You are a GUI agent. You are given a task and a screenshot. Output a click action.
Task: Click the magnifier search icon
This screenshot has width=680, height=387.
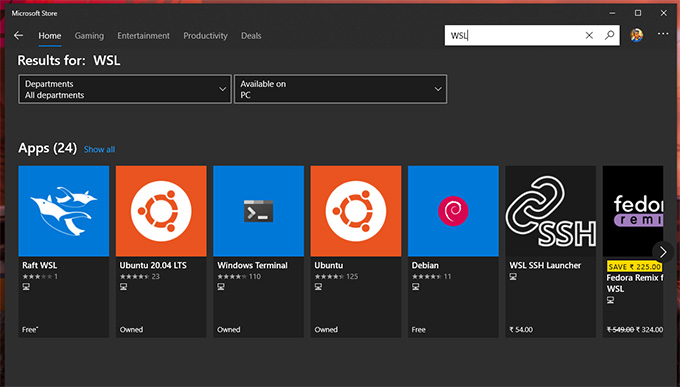[609, 35]
